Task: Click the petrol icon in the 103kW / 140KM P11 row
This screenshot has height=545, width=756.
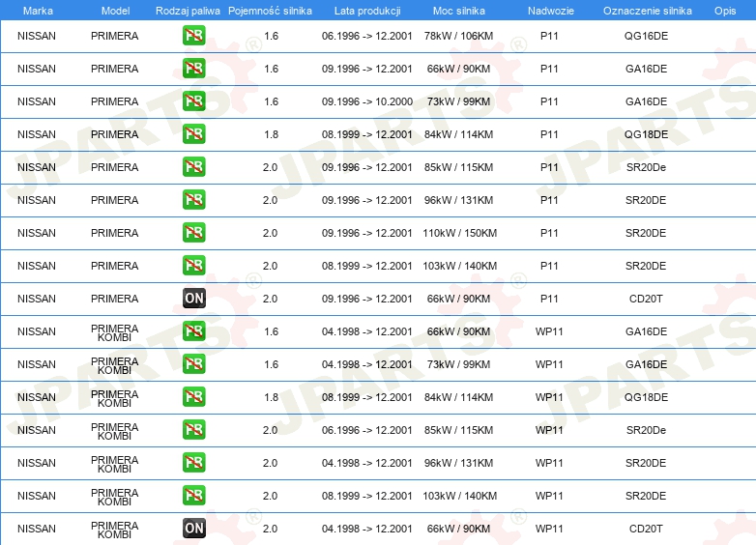Action: [193, 265]
